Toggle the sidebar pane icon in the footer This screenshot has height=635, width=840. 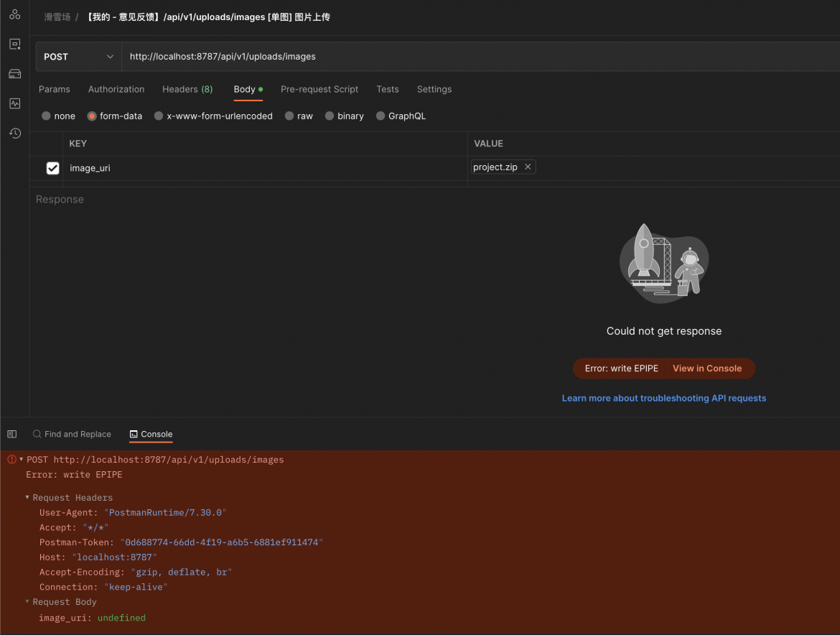click(x=11, y=434)
